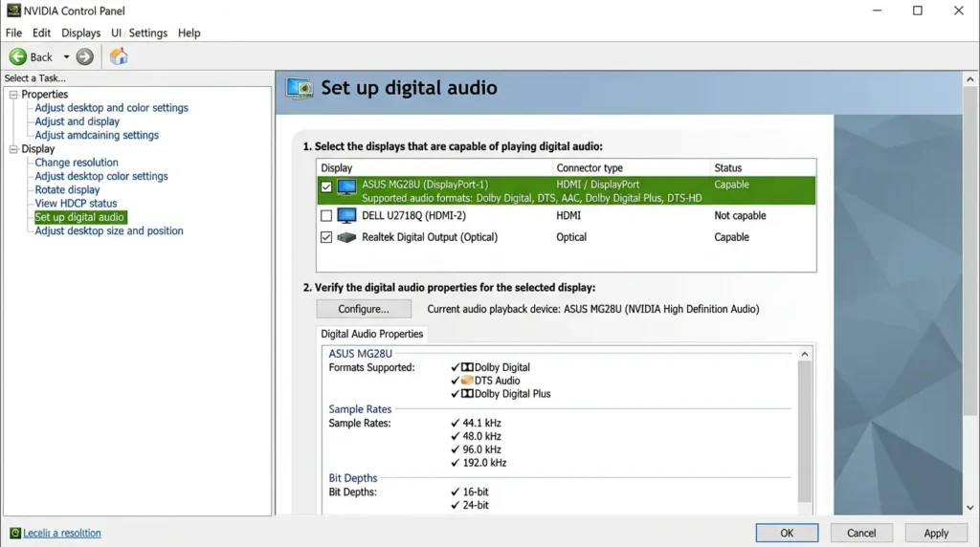Viewport: 980px width, 547px height.
Task: Select the Realtek Digital Output (Optical) row text
Action: point(430,237)
